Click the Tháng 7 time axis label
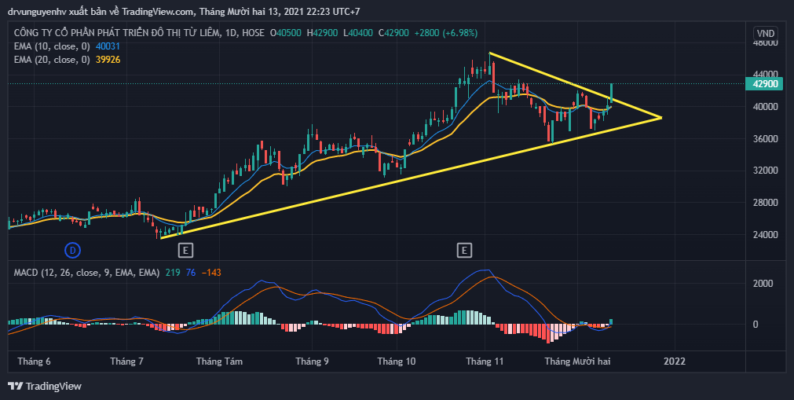The width and height of the screenshot is (794, 400). [127, 362]
